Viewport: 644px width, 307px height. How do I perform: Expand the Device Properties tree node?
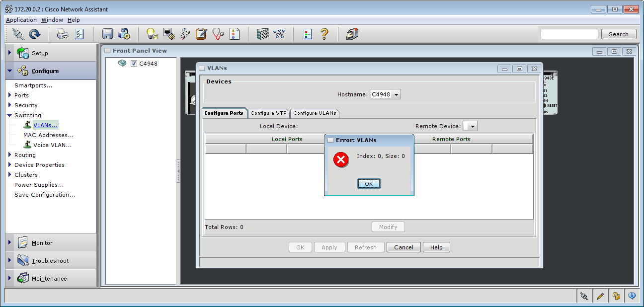pos(9,164)
